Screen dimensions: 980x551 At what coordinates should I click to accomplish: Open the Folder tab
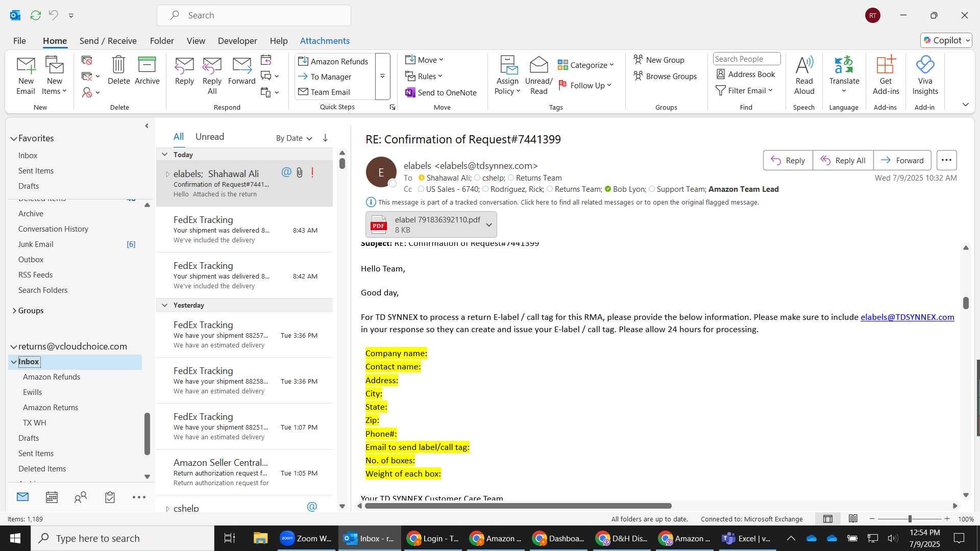pos(162,40)
